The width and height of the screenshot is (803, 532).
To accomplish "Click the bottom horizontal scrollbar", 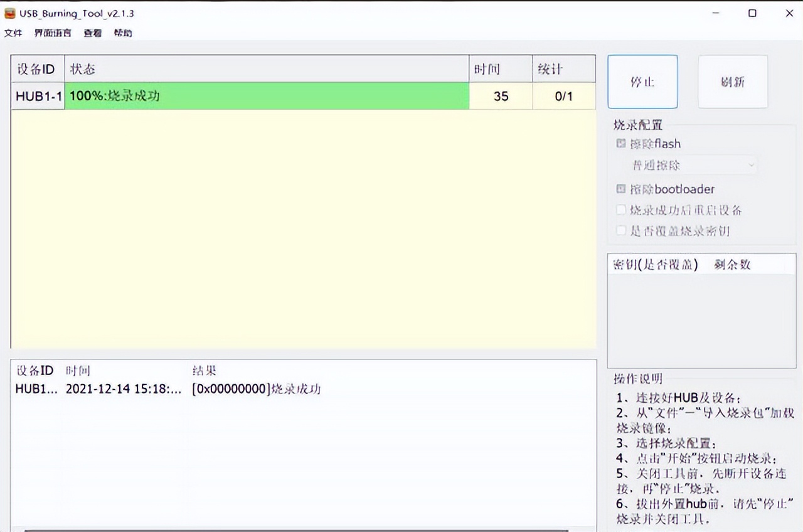I will 301,528.
